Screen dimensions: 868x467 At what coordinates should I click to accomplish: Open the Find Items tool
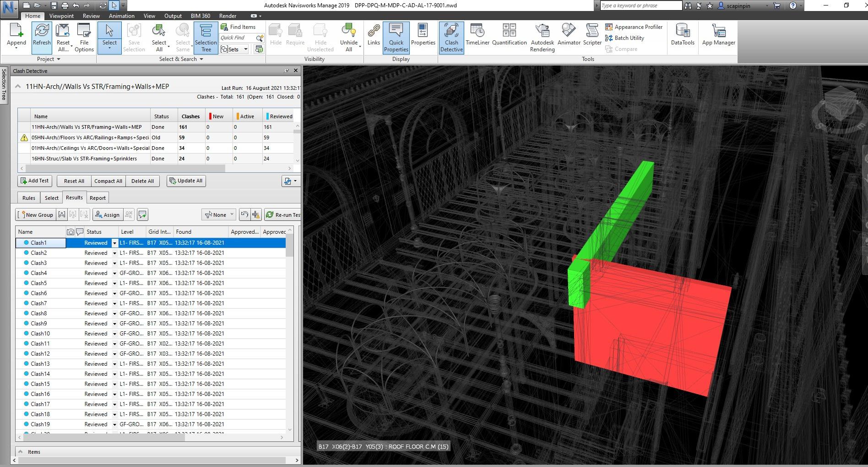coord(238,27)
